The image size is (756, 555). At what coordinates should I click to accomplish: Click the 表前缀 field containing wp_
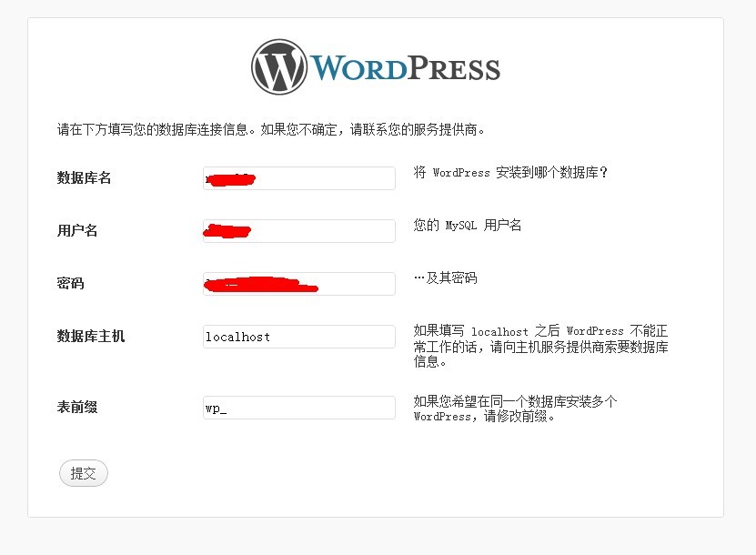click(299, 408)
